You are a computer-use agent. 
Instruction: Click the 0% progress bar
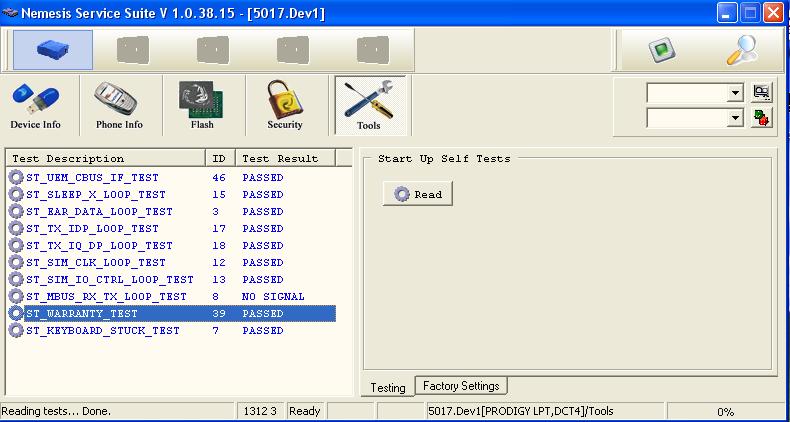726,411
